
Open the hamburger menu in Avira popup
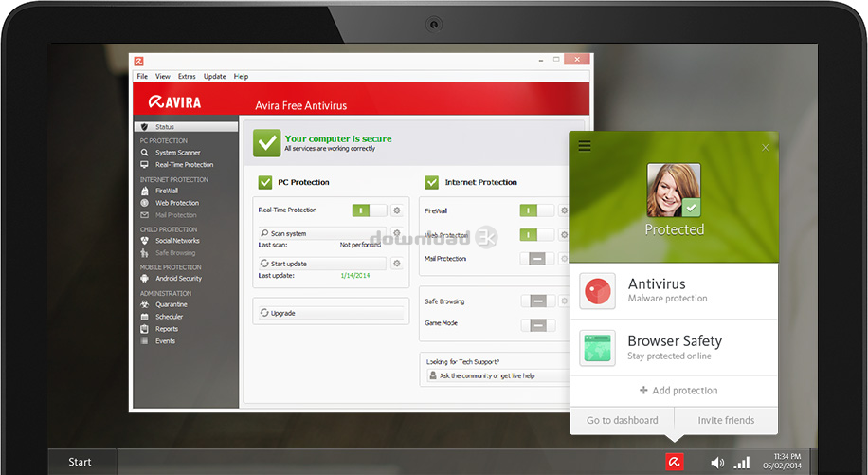click(585, 146)
